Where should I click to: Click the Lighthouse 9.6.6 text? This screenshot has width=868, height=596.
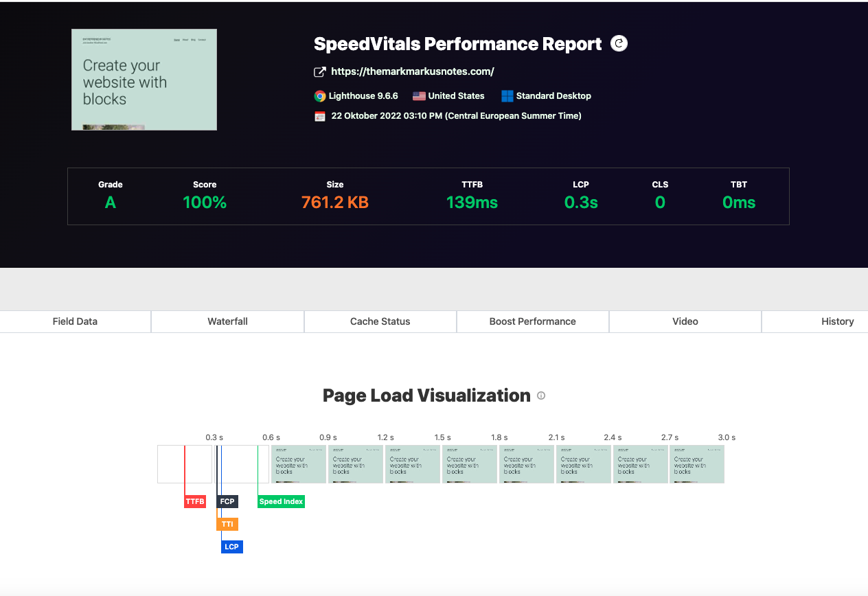(x=363, y=96)
